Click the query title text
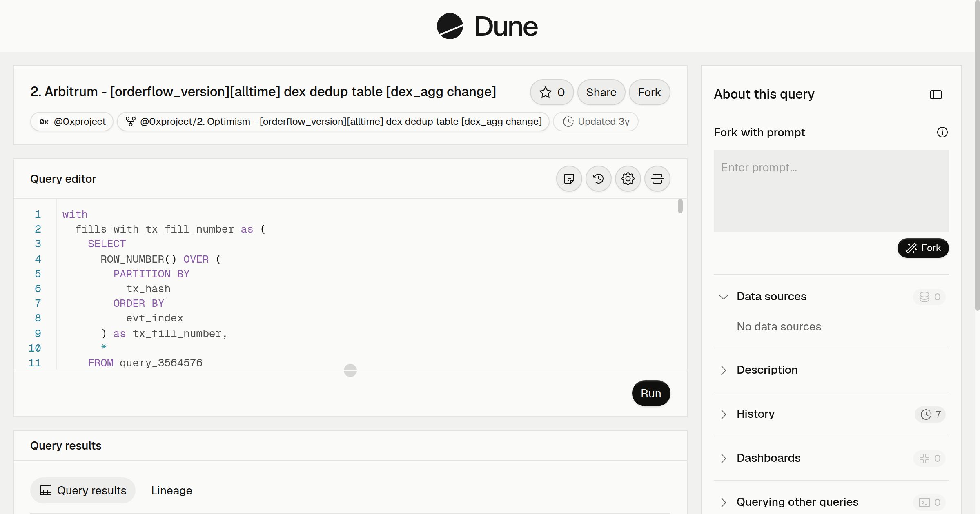This screenshot has width=980, height=514. (x=263, y=92)
